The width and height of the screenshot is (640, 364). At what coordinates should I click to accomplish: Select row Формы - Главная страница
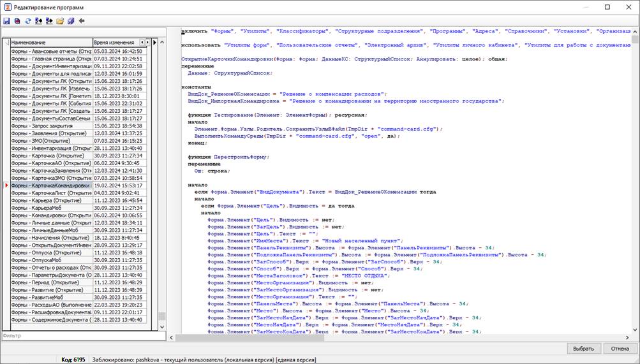coord(78,59)
